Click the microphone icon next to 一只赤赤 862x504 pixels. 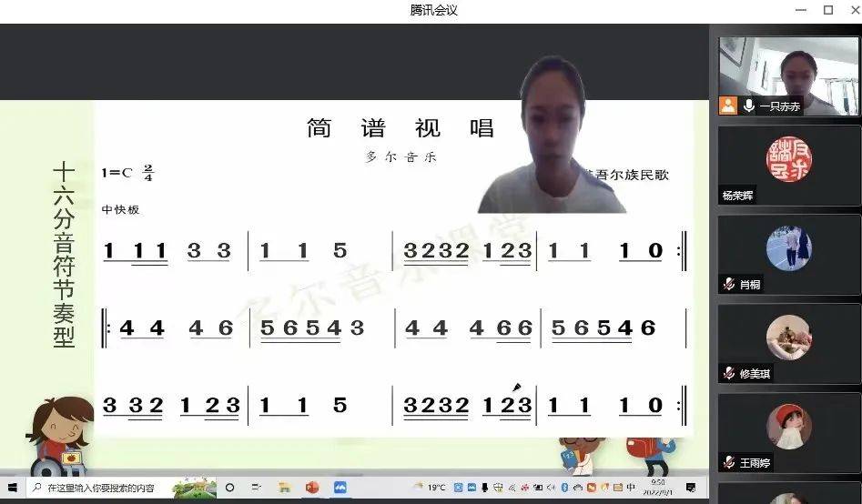(x=749, y=106)
